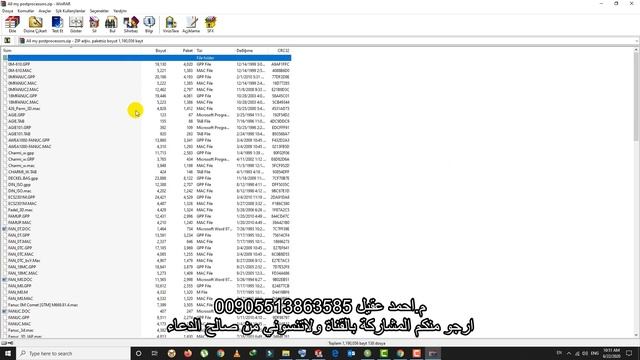Open the Sık Kullanılanlar menu
The width and height of the screenshot is (640, 360).
[x=71, y=11]
